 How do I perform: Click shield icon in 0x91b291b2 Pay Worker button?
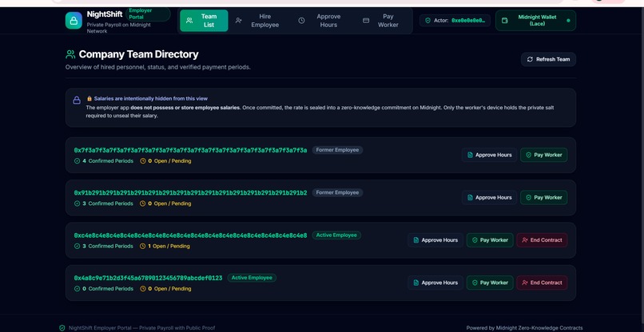pos(529,197)
